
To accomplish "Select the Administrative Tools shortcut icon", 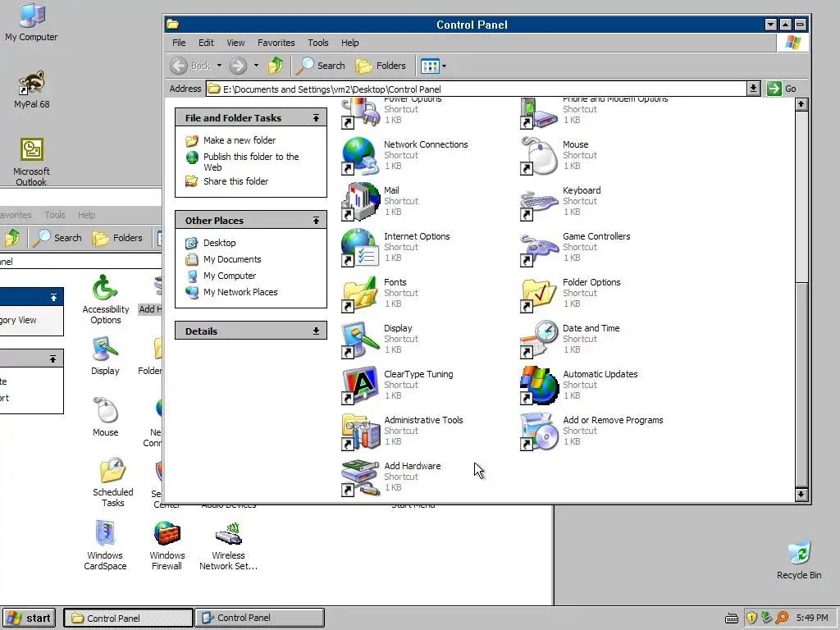I will click(x=359, y=431).
